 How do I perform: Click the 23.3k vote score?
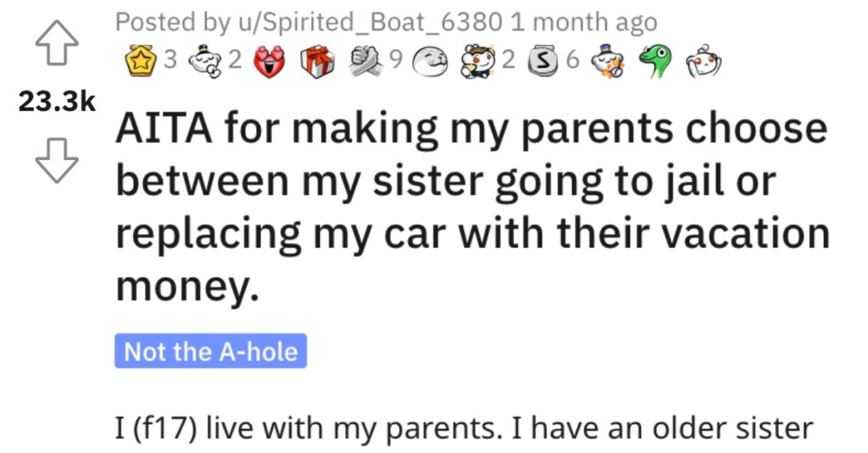[57, 104]
